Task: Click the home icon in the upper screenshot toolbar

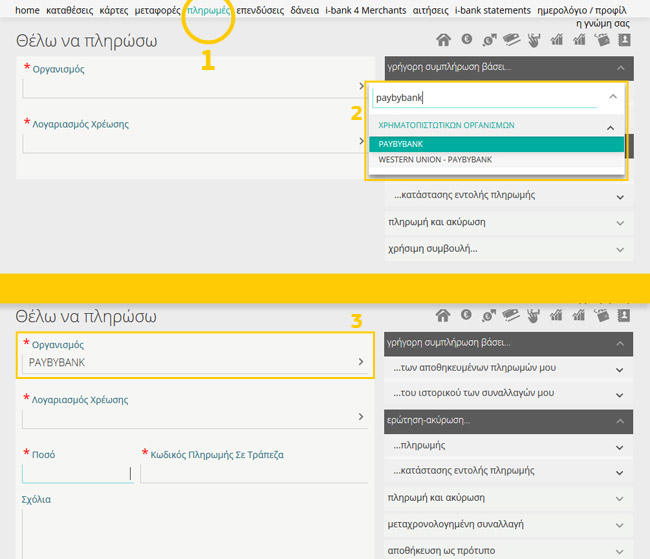Action: pyautogui.click(x=444, y=40)
